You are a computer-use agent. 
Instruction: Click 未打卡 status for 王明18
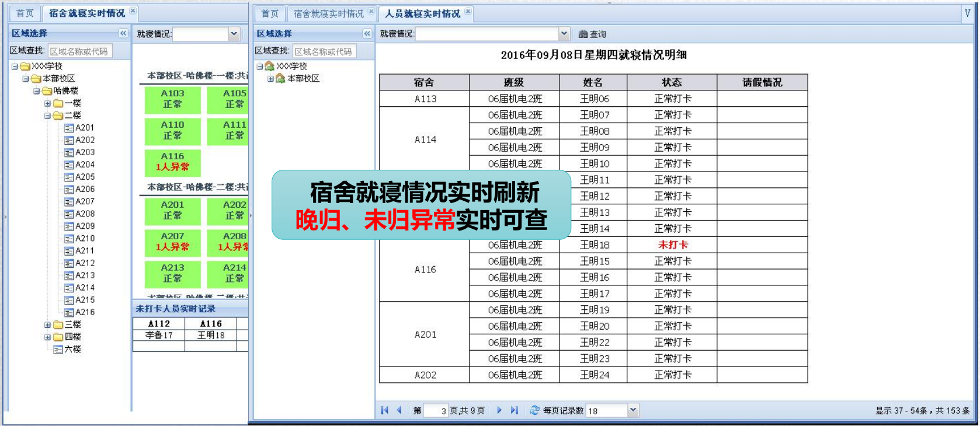point(673,245)
